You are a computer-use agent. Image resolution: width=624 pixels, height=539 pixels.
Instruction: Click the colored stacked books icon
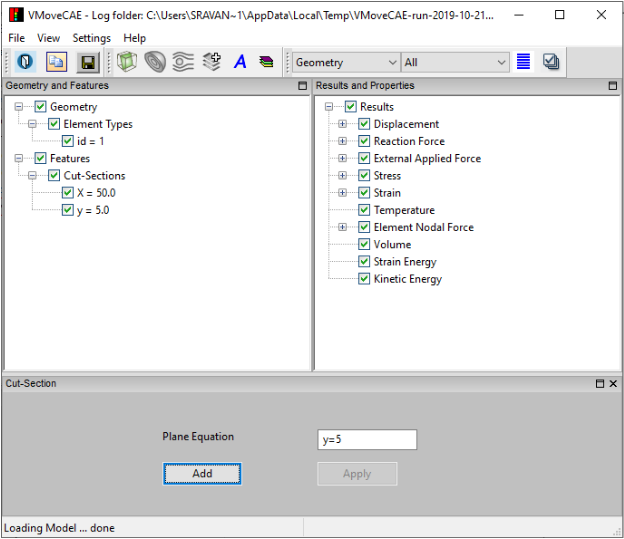coord(266,62)
